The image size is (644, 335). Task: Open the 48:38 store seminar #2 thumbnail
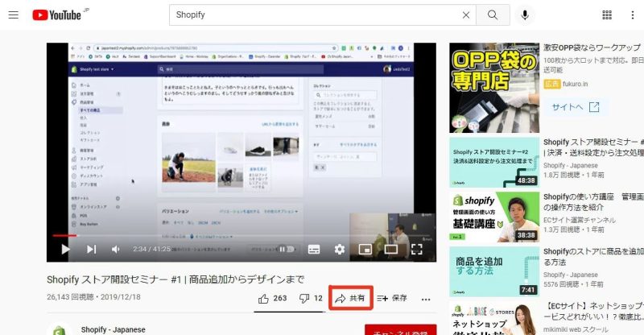[494, 163]
